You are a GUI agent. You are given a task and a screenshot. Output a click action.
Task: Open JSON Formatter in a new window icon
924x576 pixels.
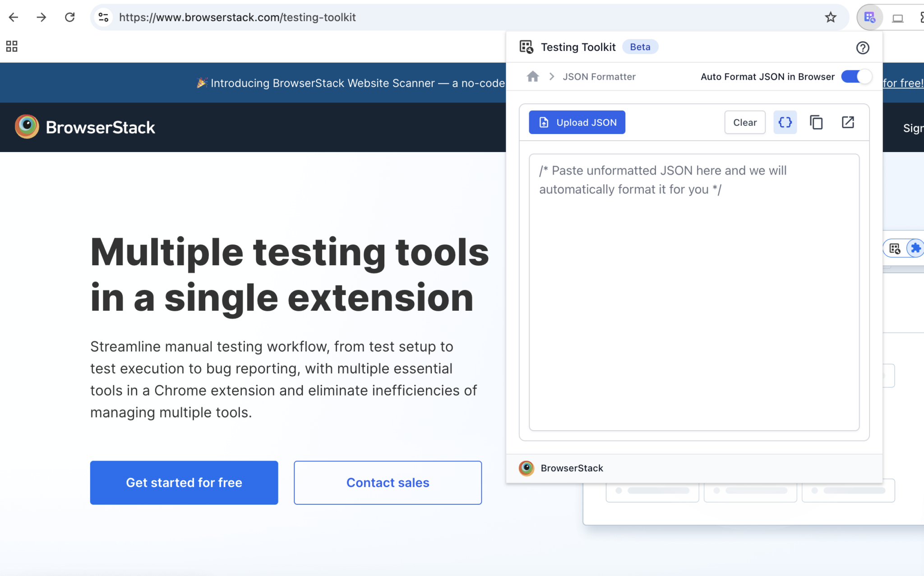point(848,122)
